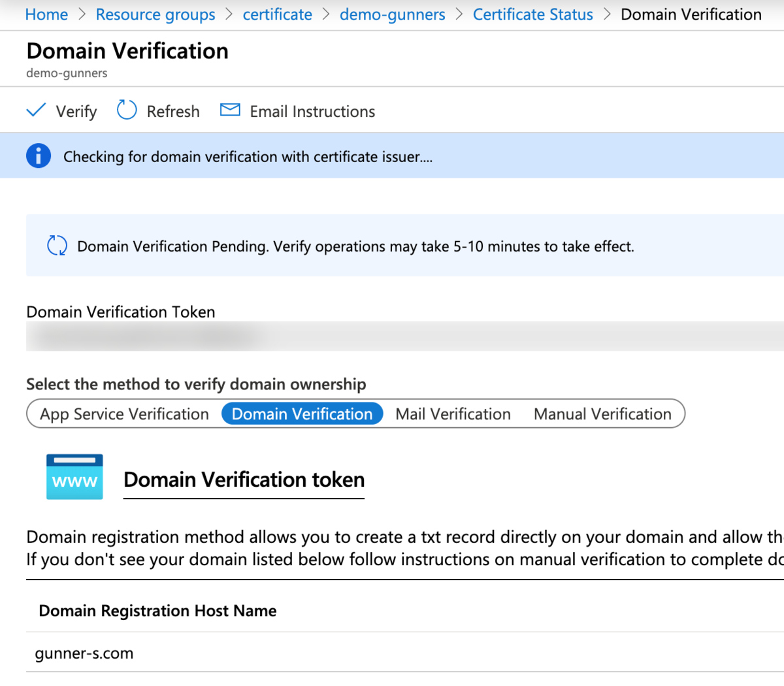Viewport: 784px width, 686px height.
Task: Return to Certificate Status breadcrumb
Action: (532, 14)
